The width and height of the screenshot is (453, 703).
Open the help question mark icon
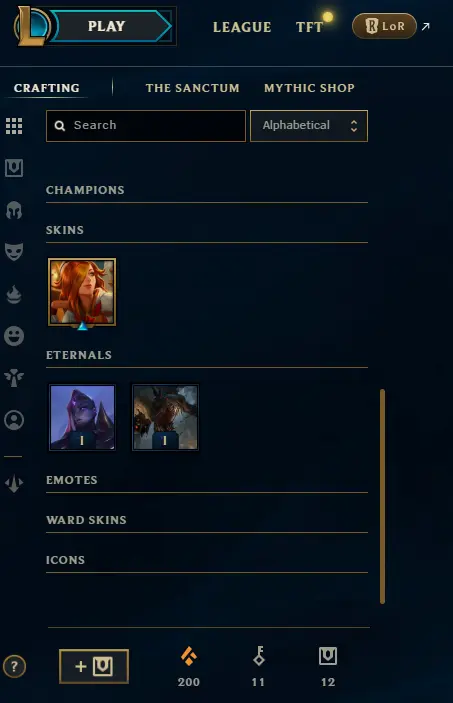[x=14, y=666]
